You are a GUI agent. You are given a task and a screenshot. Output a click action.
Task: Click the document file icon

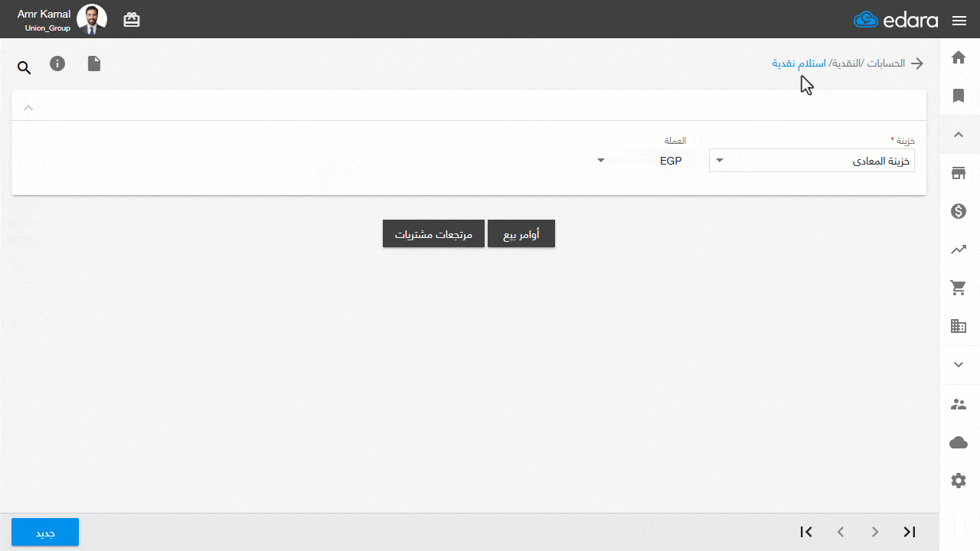pos(94,64)
